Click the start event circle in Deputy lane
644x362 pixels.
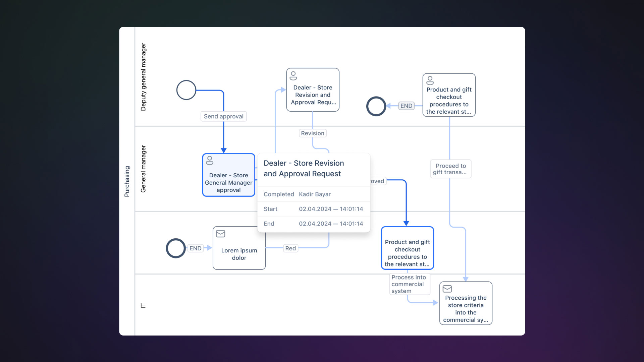[x=186, y=90]
